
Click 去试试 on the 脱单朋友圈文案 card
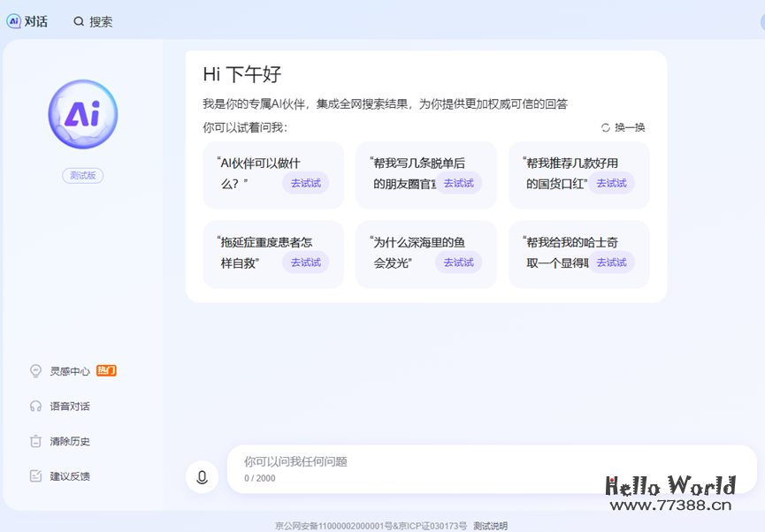click(458, 182)
